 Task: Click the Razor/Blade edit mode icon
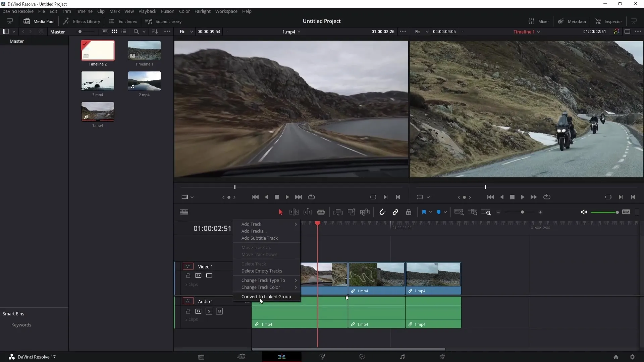coord(322,212)
